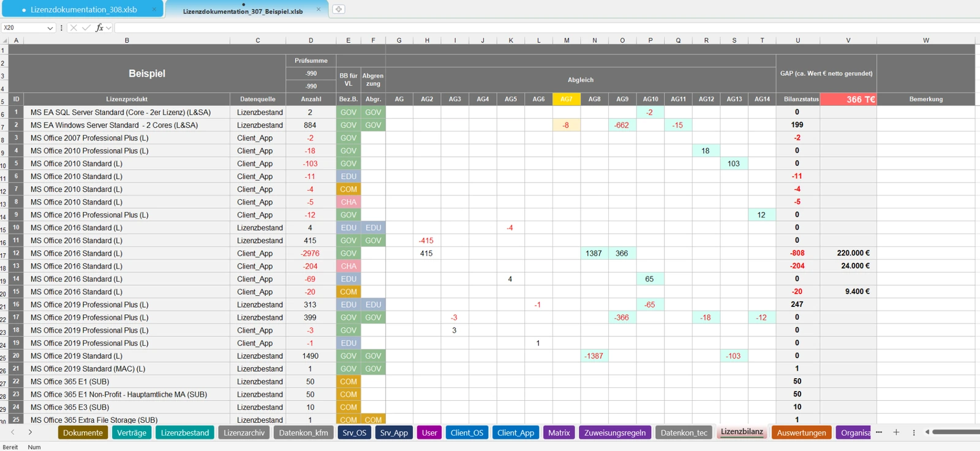Confirm entry with the checkmark icon
The width and height of the screenshot is (980, 451).
tap(86, 28)
